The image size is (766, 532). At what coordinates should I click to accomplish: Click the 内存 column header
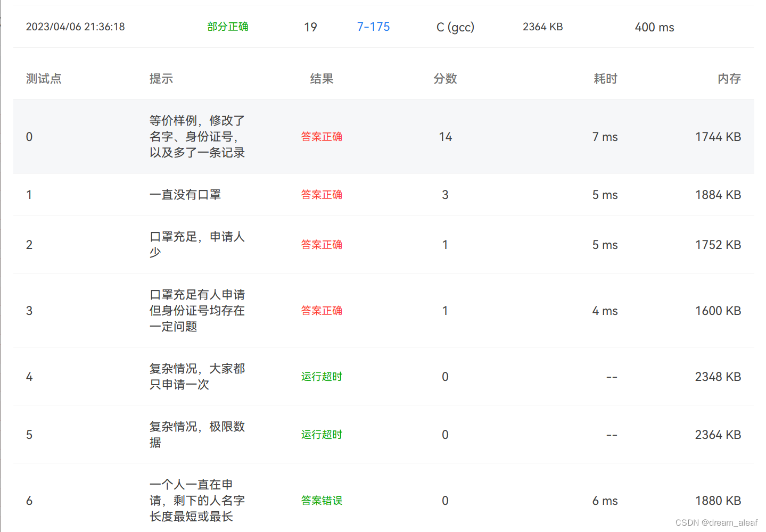(x=729, y=79)
